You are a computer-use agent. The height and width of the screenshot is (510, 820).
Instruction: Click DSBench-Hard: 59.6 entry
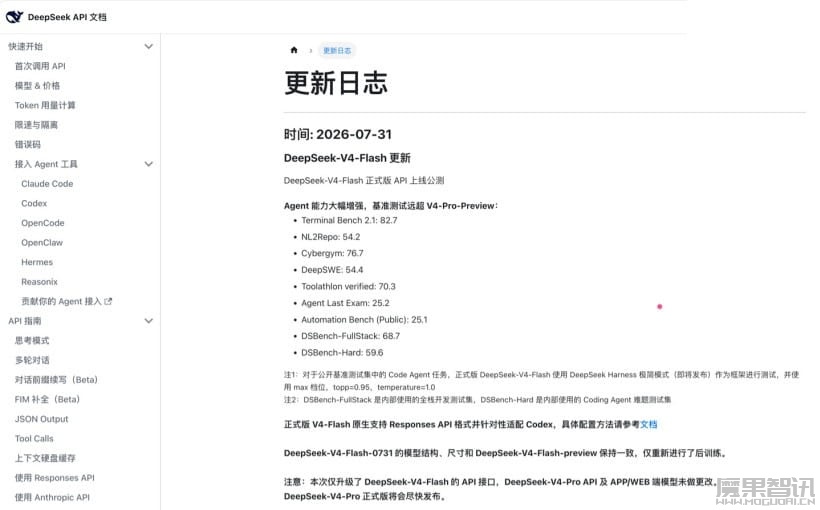342,353
